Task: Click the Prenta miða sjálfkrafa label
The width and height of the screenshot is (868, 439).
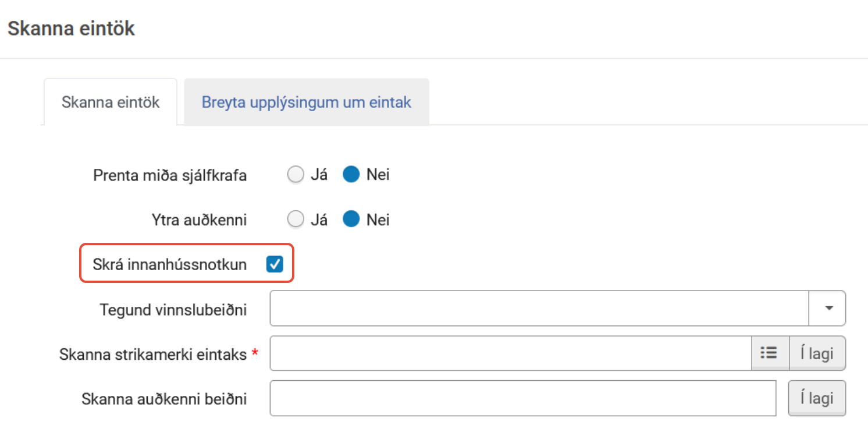Action: [170, 175]
